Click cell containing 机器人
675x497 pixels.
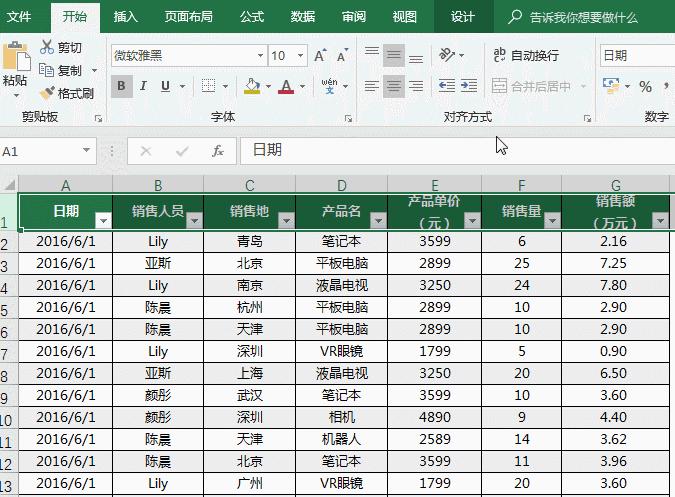click(x=341, y=439)
